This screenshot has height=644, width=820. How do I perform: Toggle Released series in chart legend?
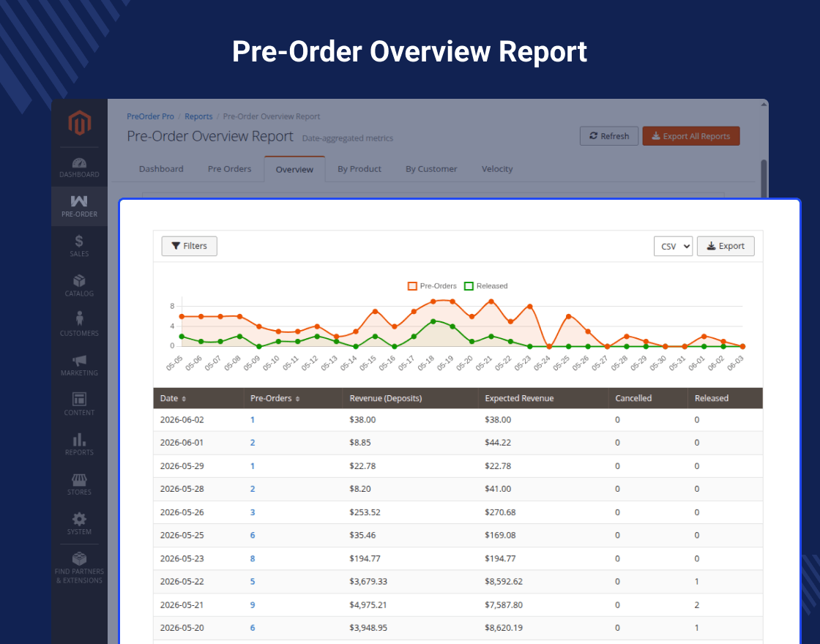(x=486, y=286)
